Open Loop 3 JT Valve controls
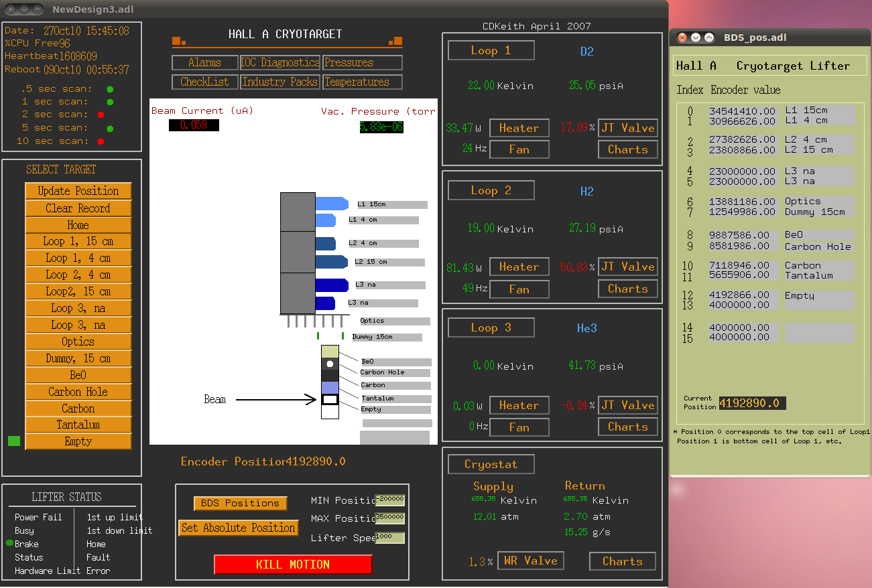This screenshot has width=872, height=588. coord(628,405)
